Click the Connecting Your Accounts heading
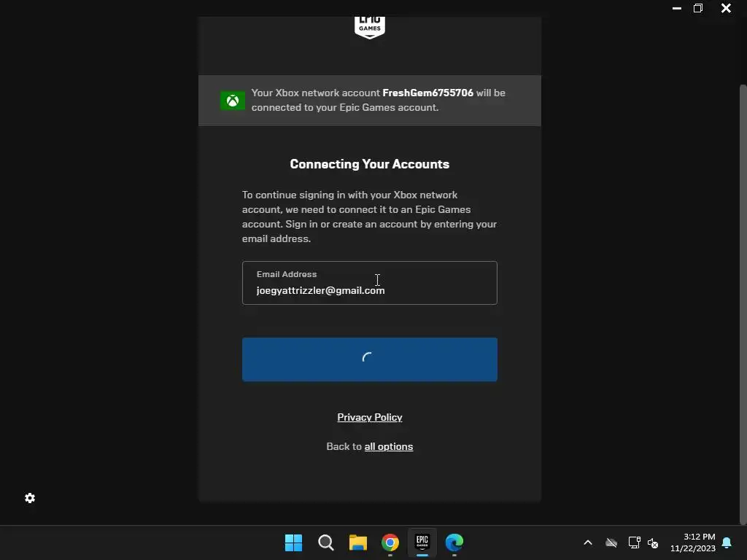Image resolution: width=747 pixels, height=560 pixels. [370, 164]
